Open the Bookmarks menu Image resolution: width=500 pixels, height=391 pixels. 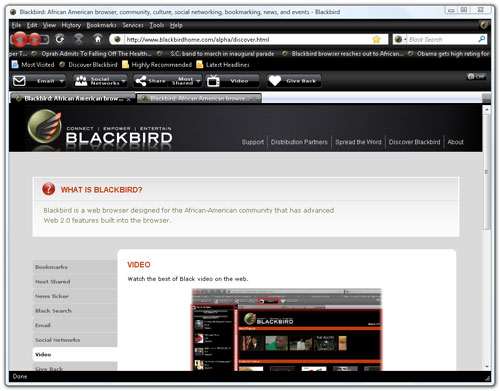coord(101,25)
